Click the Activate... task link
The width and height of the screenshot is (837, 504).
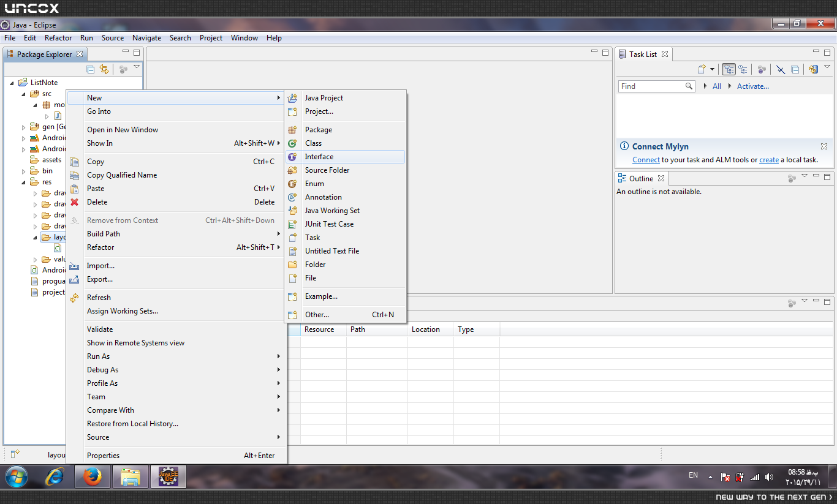(x=753, y=86)
